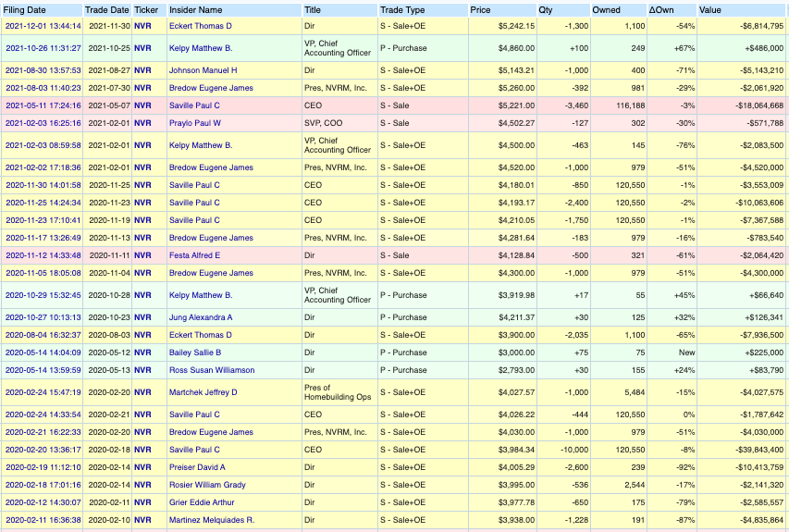Sort by Trade Type column header
789x532 pixels.
click(x=402, y=10)
